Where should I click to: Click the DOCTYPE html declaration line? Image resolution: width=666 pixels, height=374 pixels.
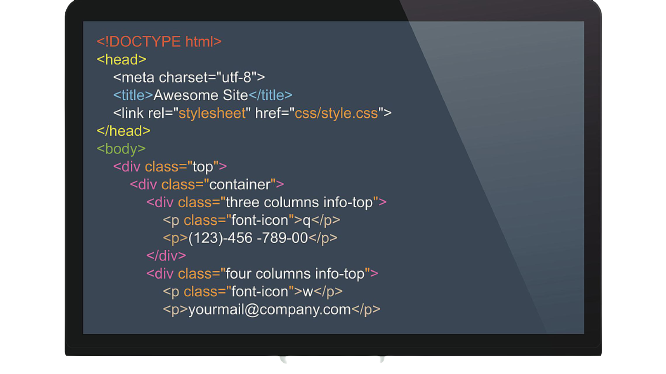point(159,42)
